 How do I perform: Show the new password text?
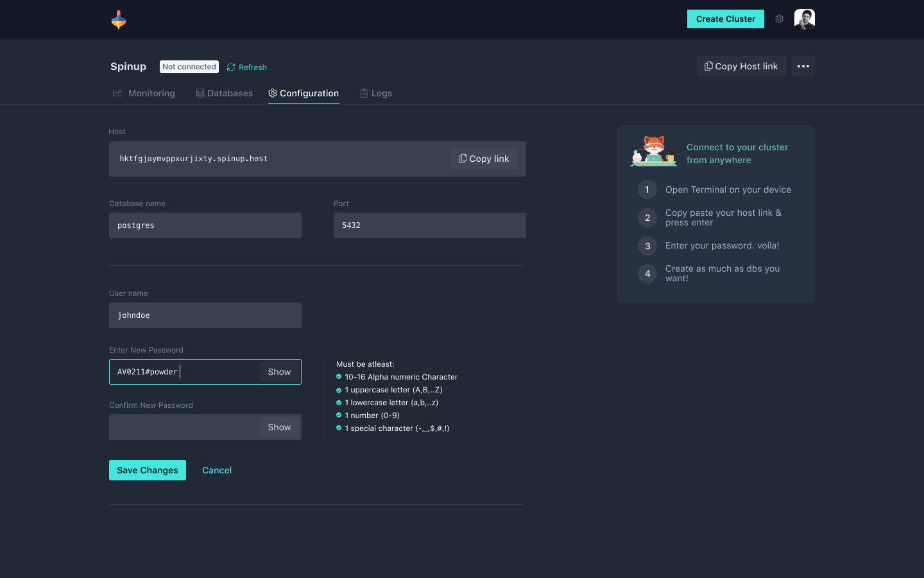(279, 372)
